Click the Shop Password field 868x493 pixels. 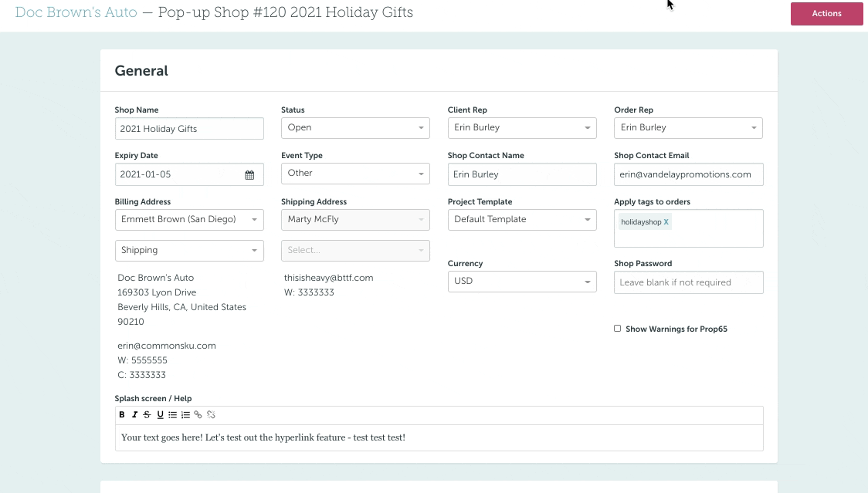click(x=688, y=282)
